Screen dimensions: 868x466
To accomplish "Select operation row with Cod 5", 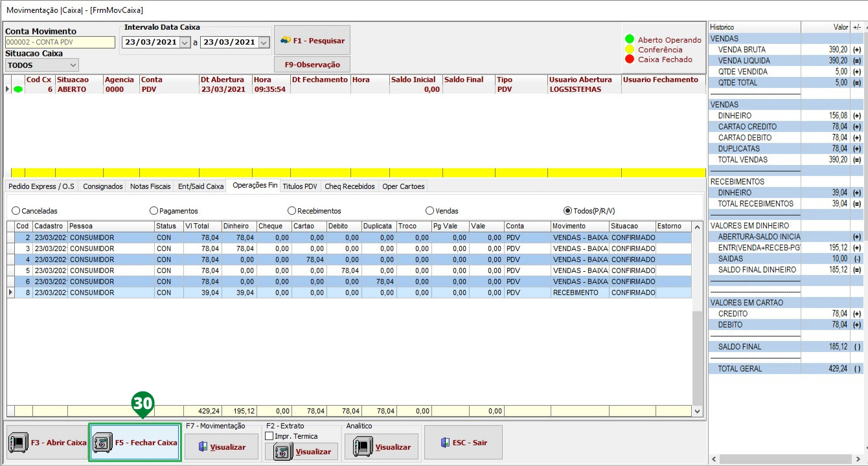I will [x=350, y=271].
